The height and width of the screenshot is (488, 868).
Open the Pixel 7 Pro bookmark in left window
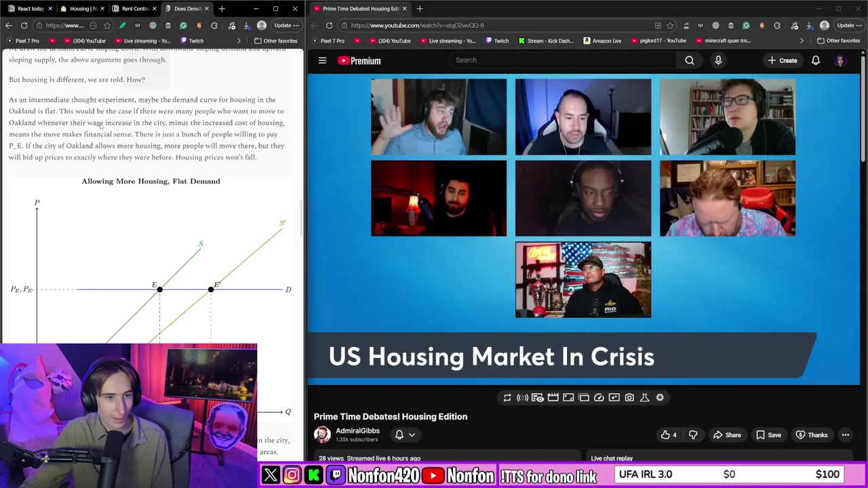click(23, 41)
